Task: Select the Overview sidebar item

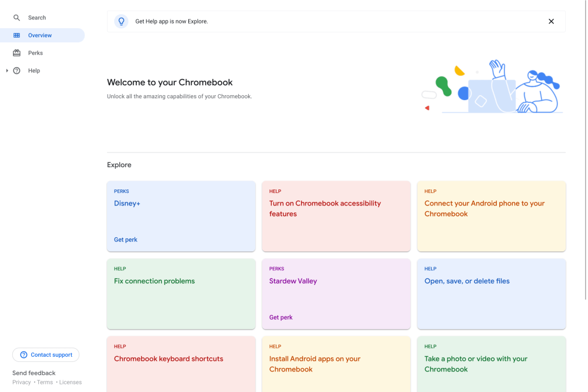Action: pos(40,35)
